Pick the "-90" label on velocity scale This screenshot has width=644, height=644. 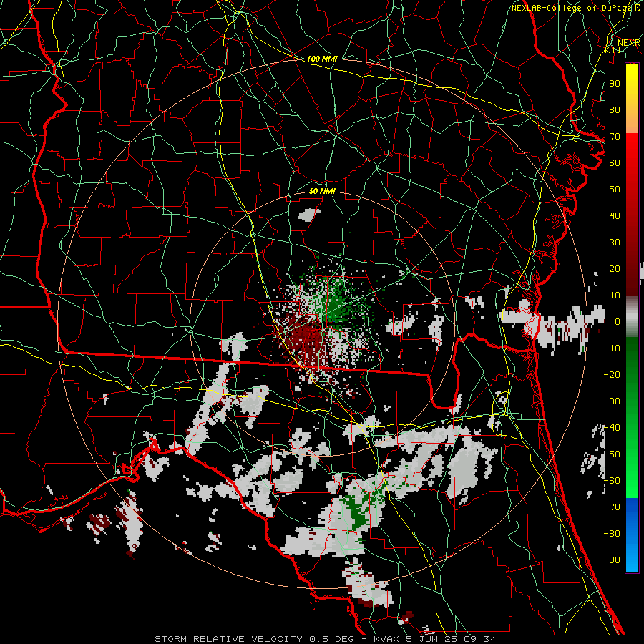coord(612,560)
